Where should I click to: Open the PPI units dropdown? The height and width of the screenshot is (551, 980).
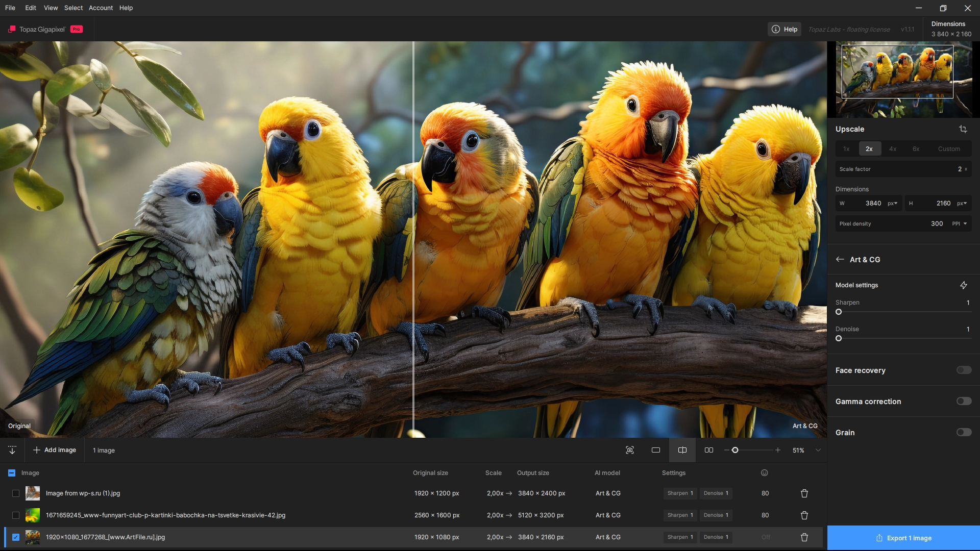click(x=960, y=223)
